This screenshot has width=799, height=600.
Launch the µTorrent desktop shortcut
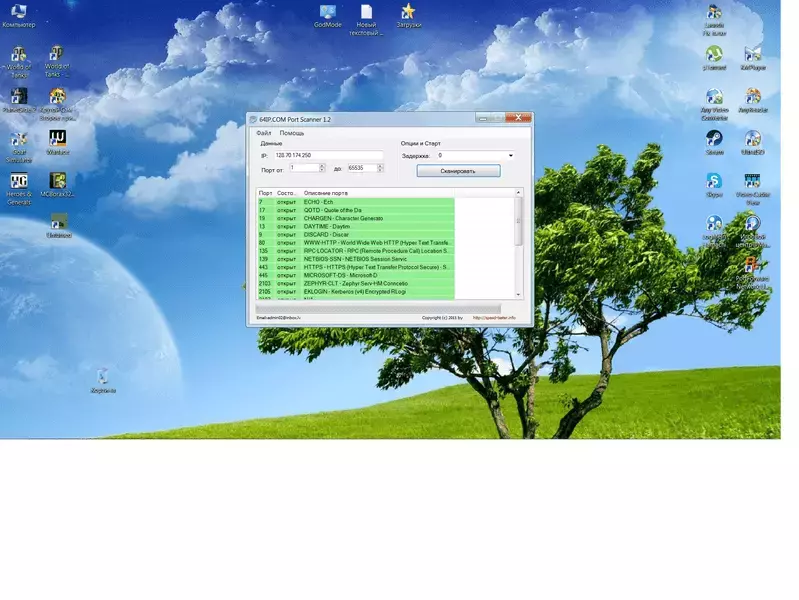[x=714, y=58]
